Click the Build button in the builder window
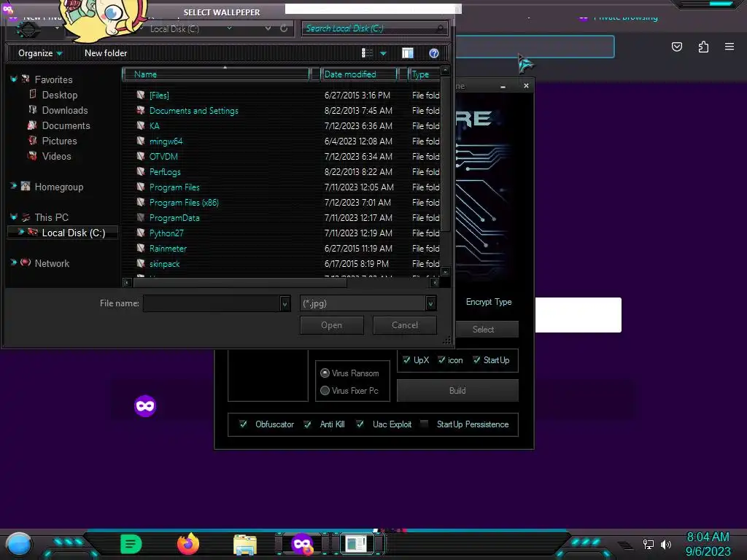Image resolution: width=747 pixels, height=560 pixels. coord(457,391)
